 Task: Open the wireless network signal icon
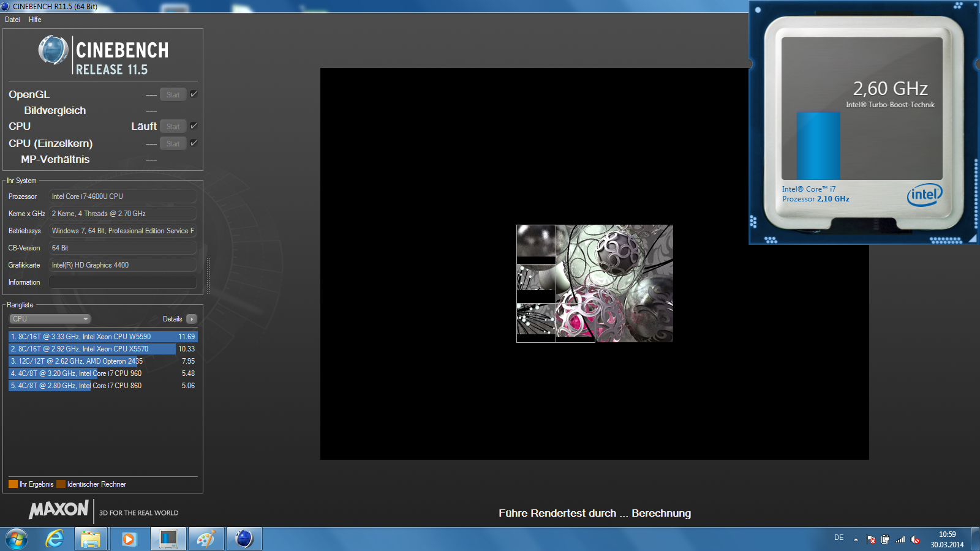(900, 539)
